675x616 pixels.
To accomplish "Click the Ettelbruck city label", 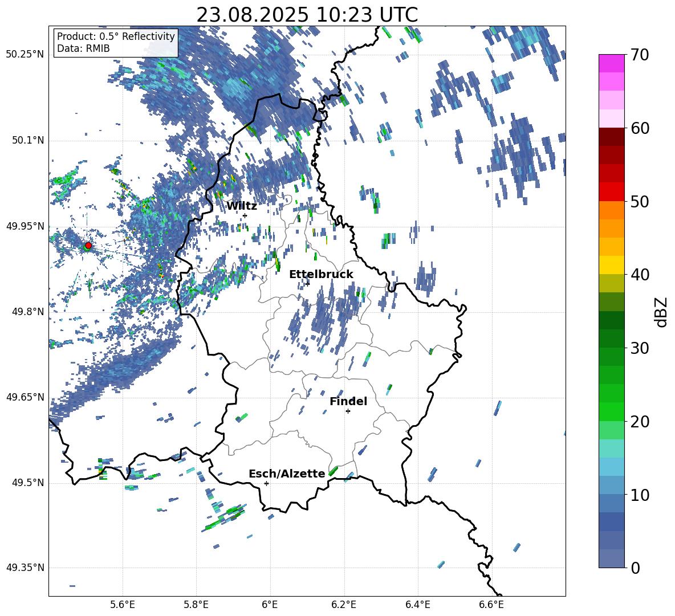I will pyautogui.click(x=321, y=274).
